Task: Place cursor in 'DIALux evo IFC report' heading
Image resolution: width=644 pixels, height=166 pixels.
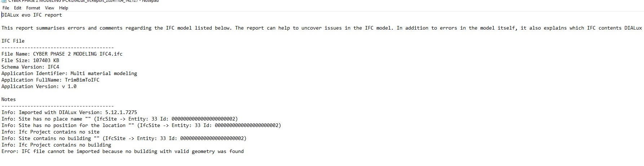Action: [32, 15]
